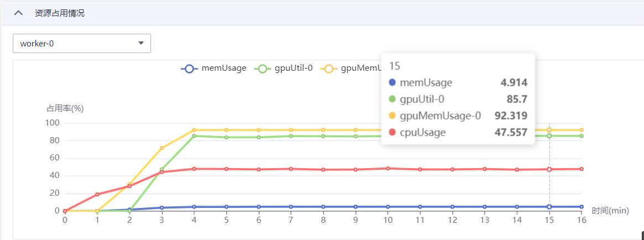Click the 15 label on time axis
Image resolution: width=644 pixels, height=240 pixels.
pos(549,220)
